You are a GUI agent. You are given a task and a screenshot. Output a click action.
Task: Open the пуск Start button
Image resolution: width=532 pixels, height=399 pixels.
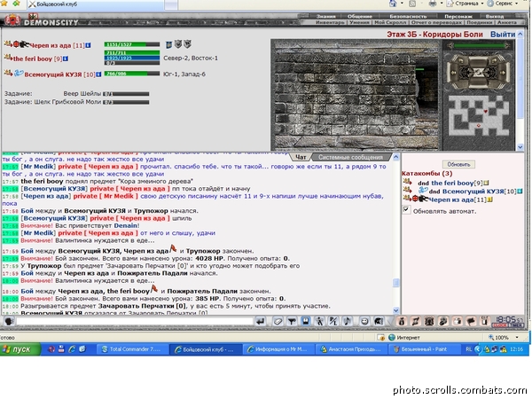20,349
